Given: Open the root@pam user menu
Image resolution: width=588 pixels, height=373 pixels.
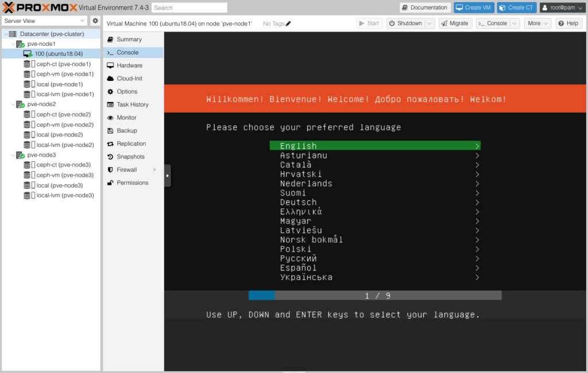Looking at the screenshot, I should (x=562, y=7).
